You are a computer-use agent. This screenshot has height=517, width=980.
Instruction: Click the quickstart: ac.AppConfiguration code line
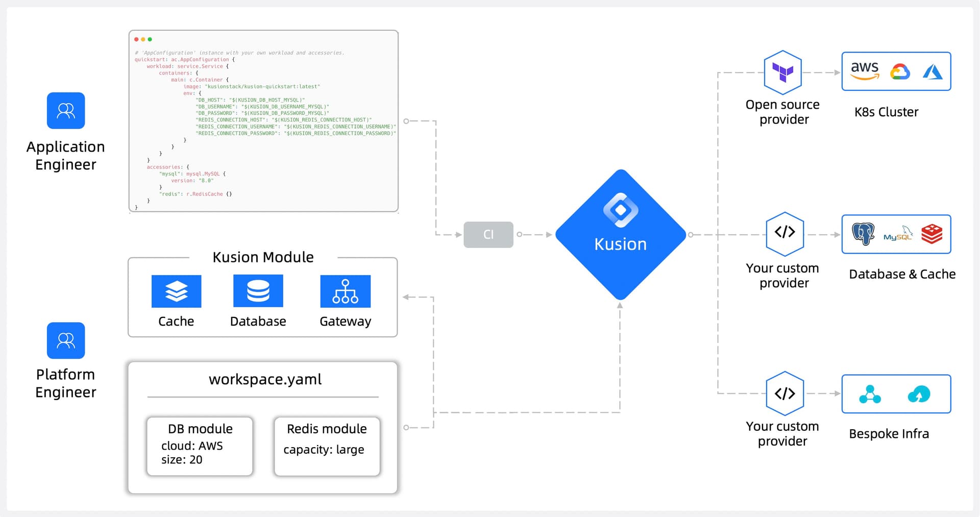pyautogui.click(x=185, y=60)
